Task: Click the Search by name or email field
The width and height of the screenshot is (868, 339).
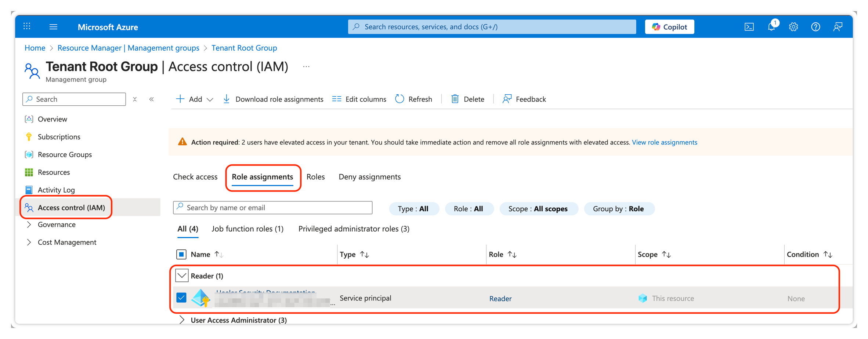Action: (273, 208)
